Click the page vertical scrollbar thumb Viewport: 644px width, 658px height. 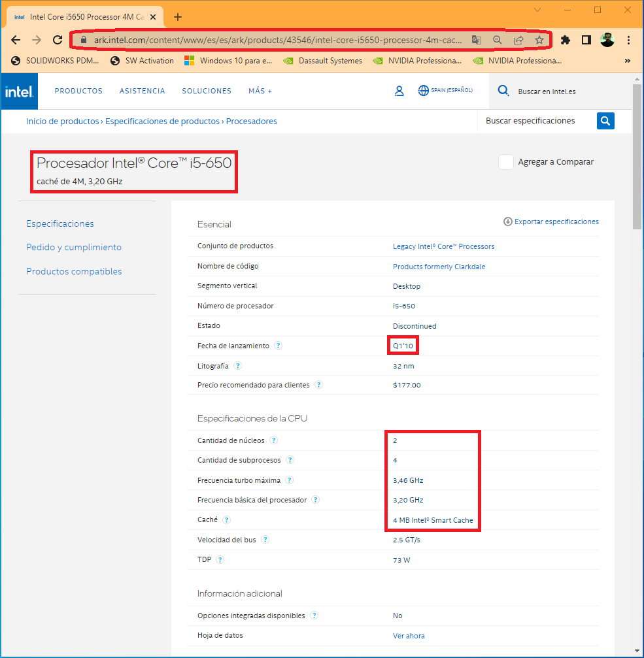pyautogui.click(x=637, y=157)
